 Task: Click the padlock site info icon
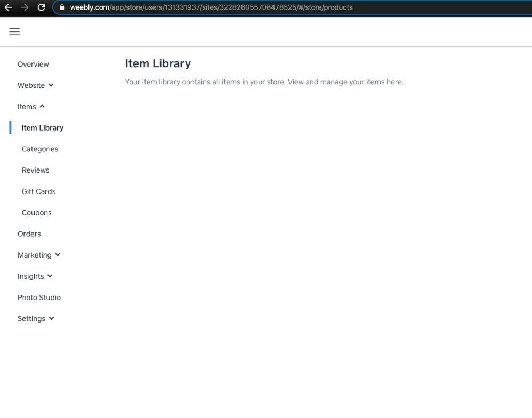coord(62,7)
